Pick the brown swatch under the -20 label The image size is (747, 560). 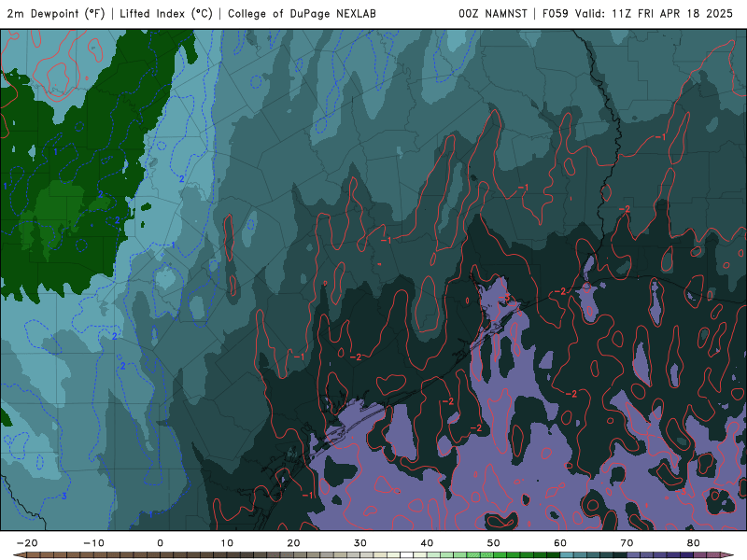point(34,555)
